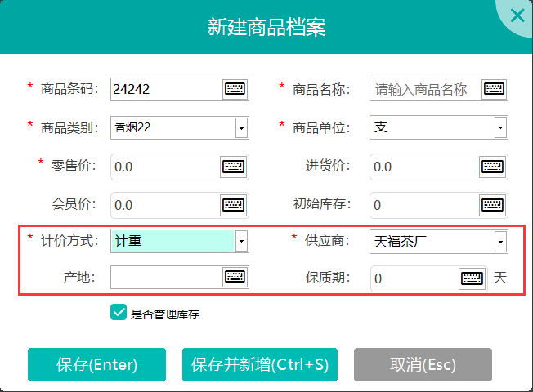Open the 计价方式 dropdown list
The height and width of the screenshot is (392, 533).
point(241,241)
